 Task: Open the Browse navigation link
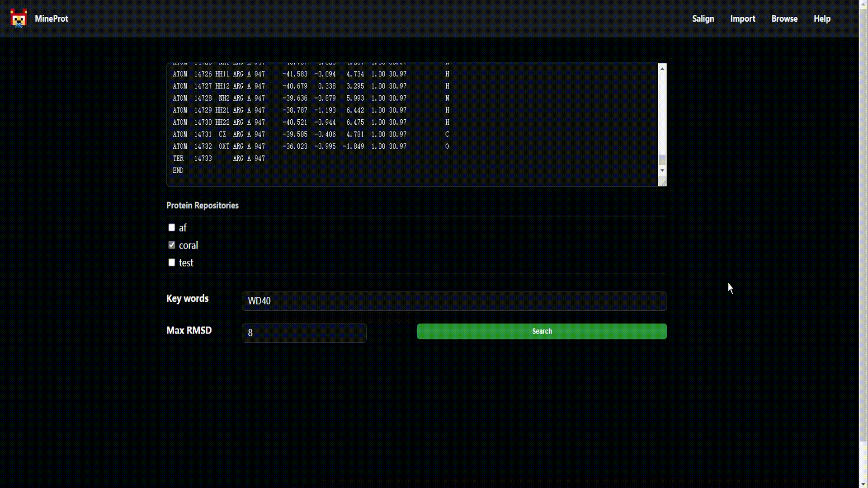tap(784, 19)
